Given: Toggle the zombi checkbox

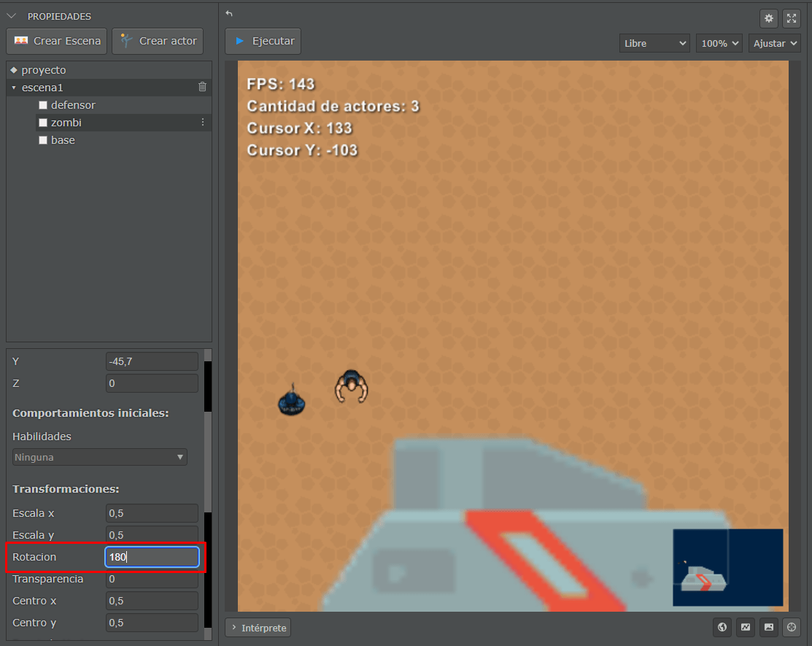Looking at the screenshot, I should tap(43, 123).
